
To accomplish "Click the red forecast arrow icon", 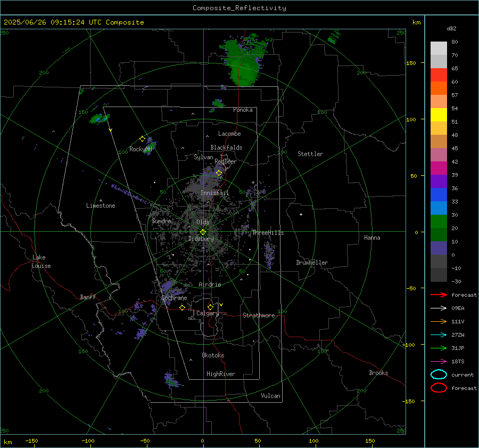I will (439, 295).
